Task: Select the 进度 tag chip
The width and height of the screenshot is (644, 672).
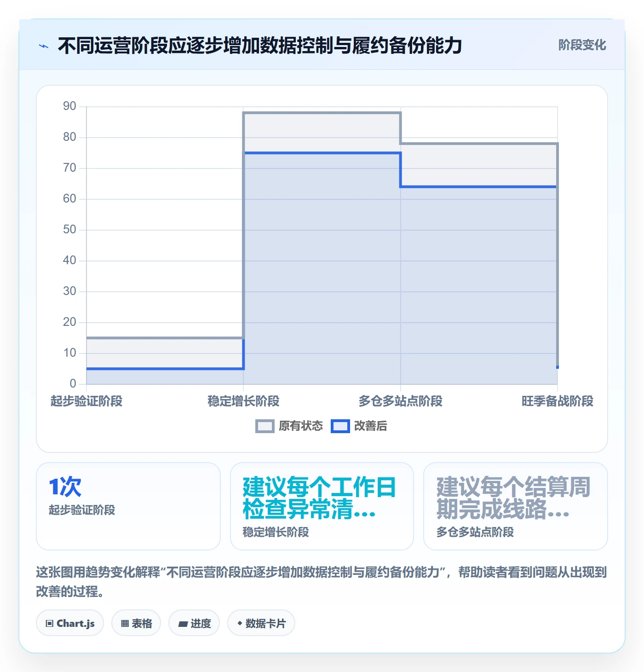Action: (194, 623)
